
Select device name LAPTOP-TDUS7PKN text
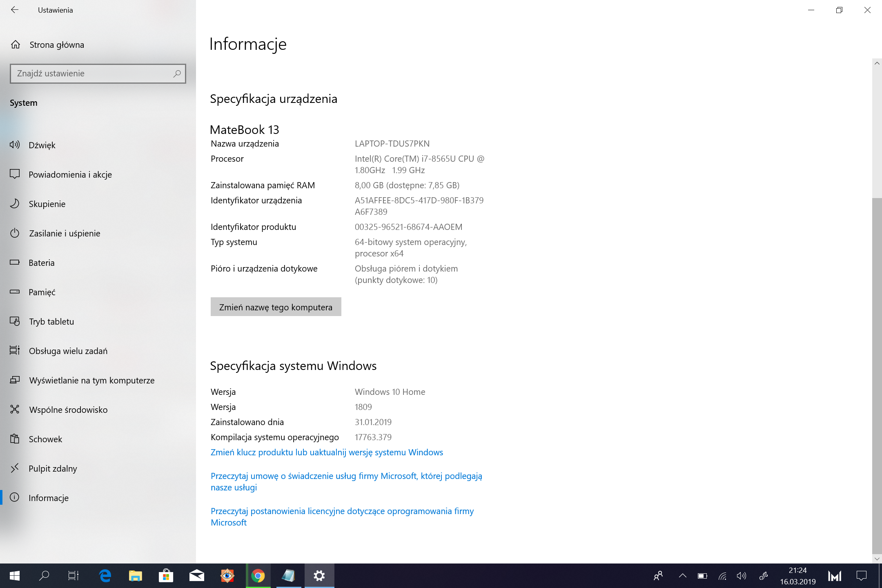(392, 144)
